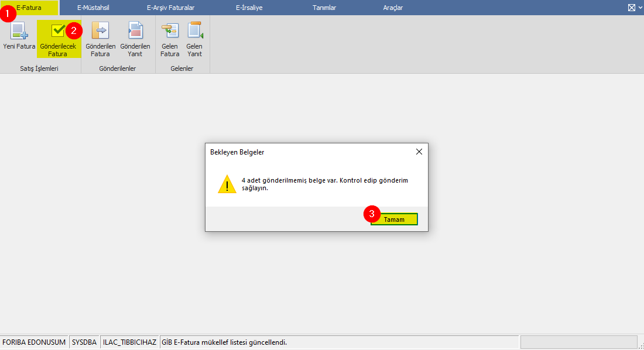Click the ILAC_TIBBICIHAZ status bar panel

tap(129, 342)
